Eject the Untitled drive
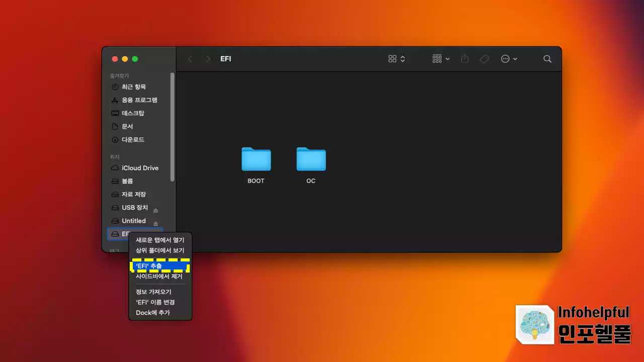 pyautogui.click(x=155, y=223)
